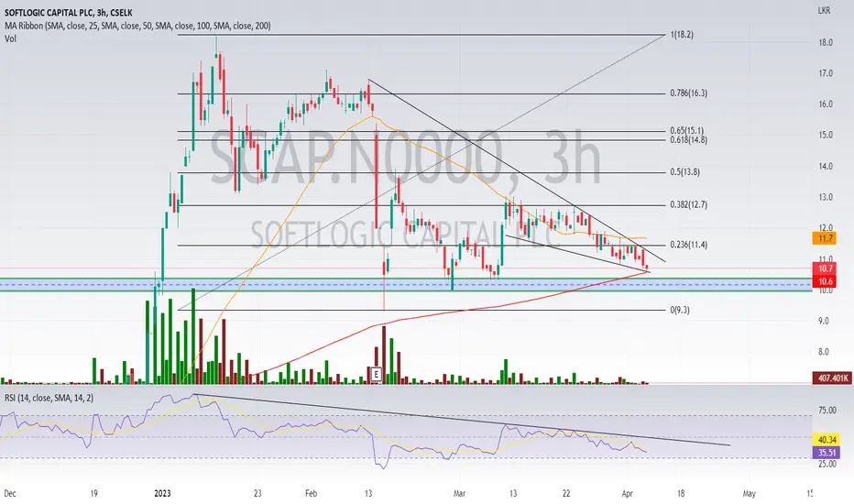Click the 18.0 price axis label
This screenshot has width=854, height=504.
coord(825,42)
